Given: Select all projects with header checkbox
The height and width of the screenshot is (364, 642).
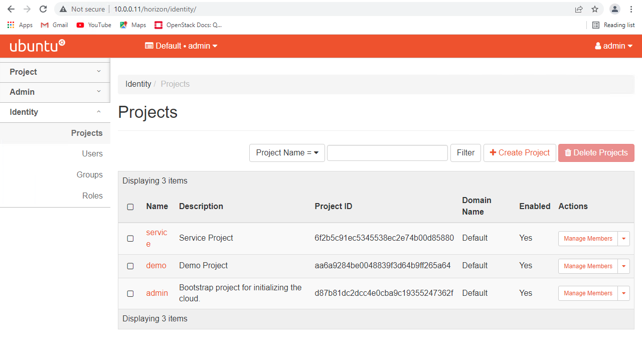Looking at the screenshot, I should click(x=130, y=207).
